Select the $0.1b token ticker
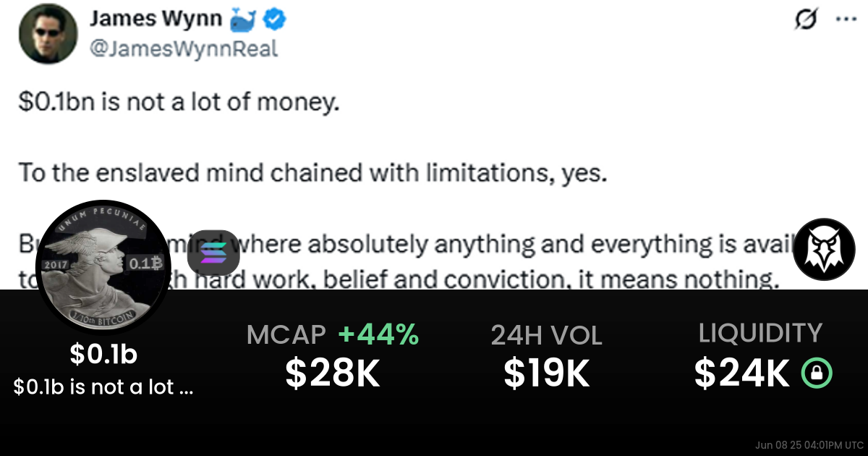 point(103,355)
